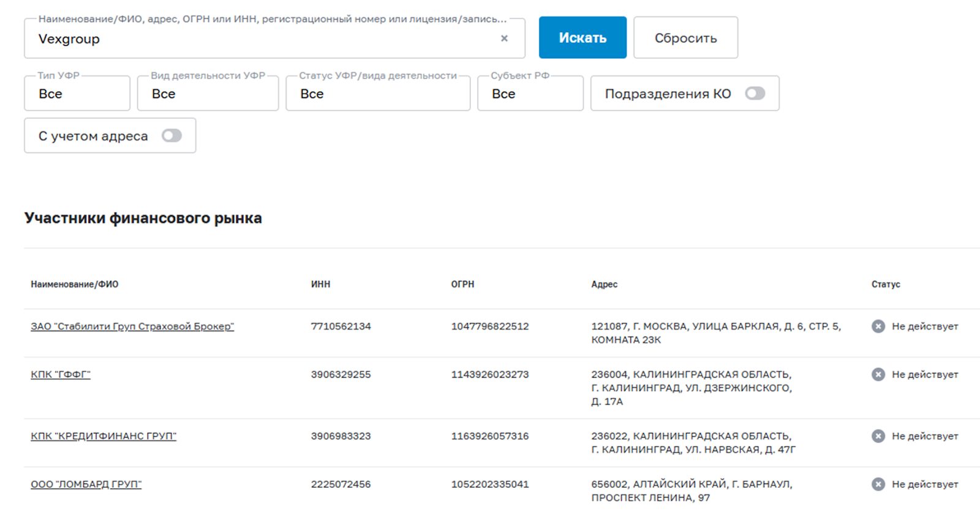Select ОГРН value 1052202335041
This screenshot has height=511, width=980.
tap(490, 484)
